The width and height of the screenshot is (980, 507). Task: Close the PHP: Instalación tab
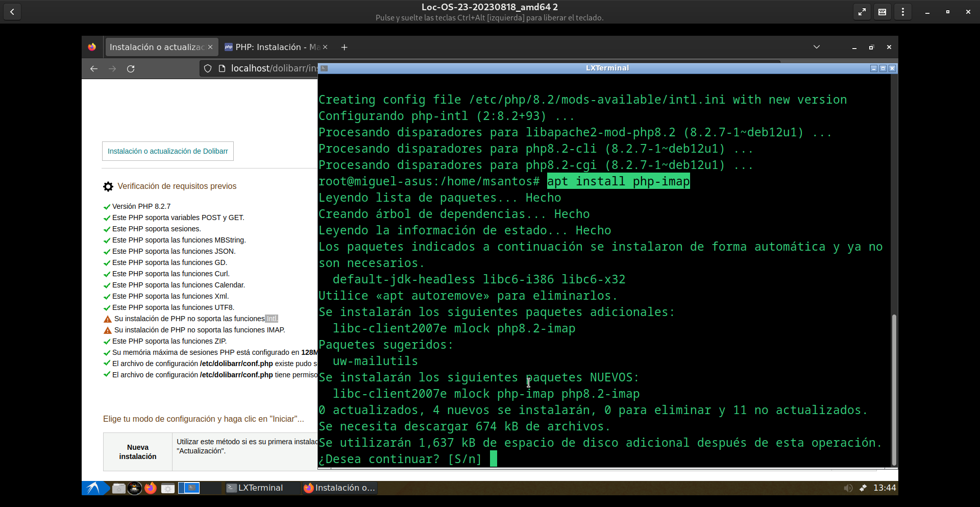tap(325, 47)
